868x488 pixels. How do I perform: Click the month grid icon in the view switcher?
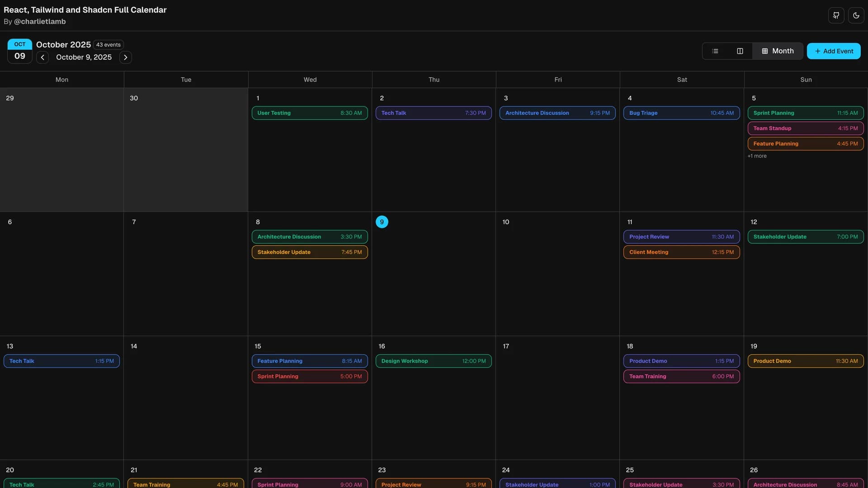[x=765, y=51]
